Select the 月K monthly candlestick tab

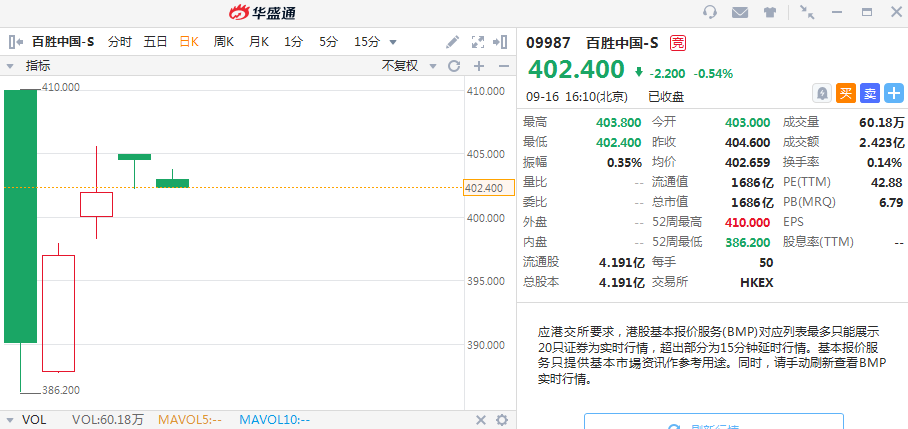(x=259, y=42)
